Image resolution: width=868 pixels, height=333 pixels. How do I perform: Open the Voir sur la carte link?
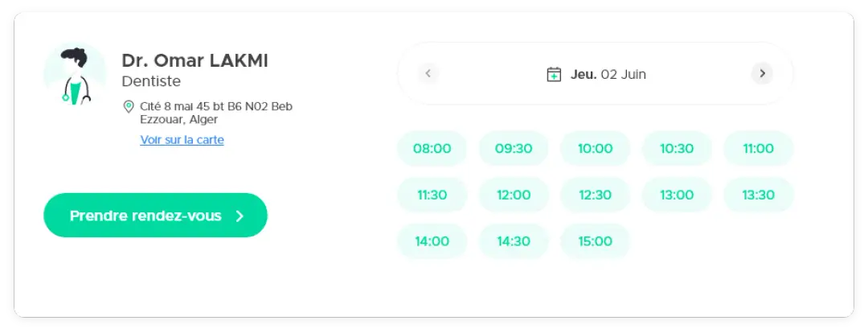pos(182,140)
